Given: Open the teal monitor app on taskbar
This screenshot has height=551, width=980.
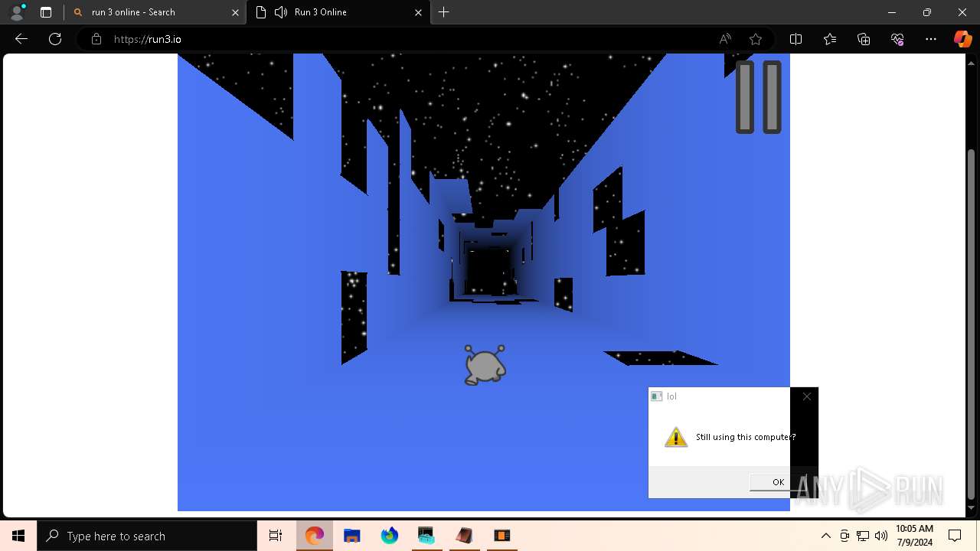Looking at the screenshot, I should [426, 536].
